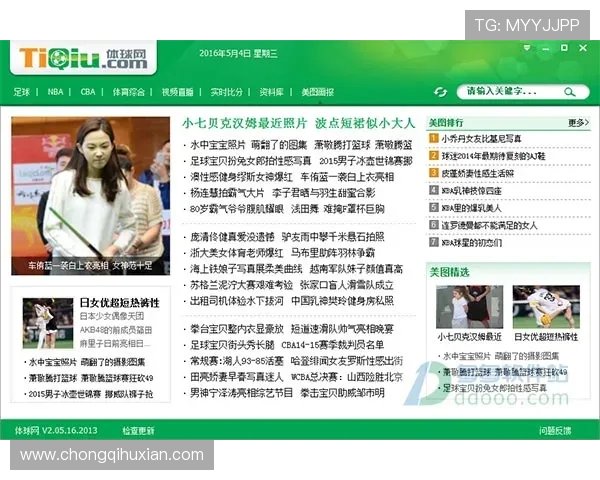Open news 出租司机体验水下拔河

point(237,301)
